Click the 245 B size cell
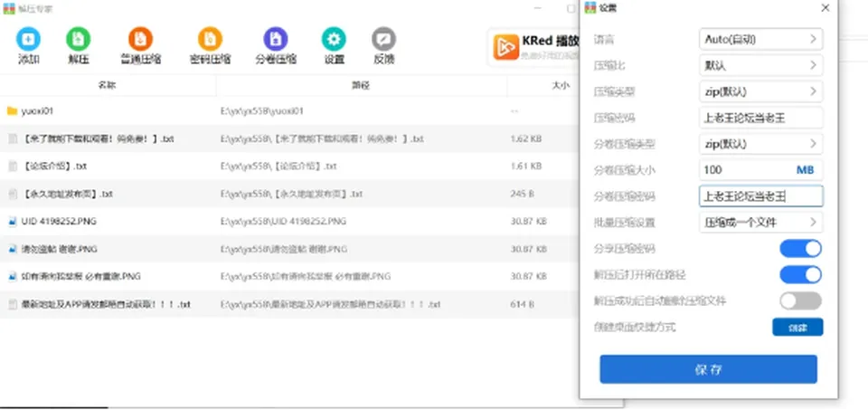Image resolution: width=868 pixels, height=410 pixels. 522,194
